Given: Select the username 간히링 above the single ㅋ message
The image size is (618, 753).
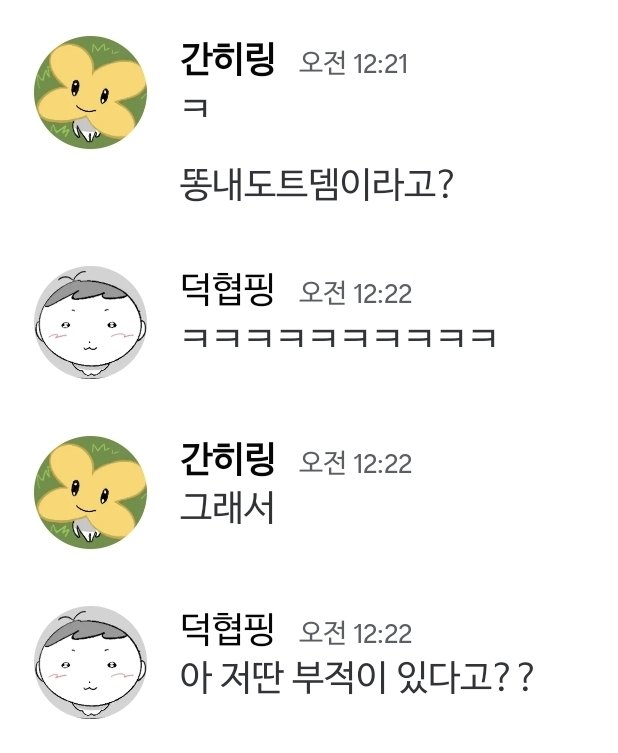Looking at the screenshot, I should point(227,60).
